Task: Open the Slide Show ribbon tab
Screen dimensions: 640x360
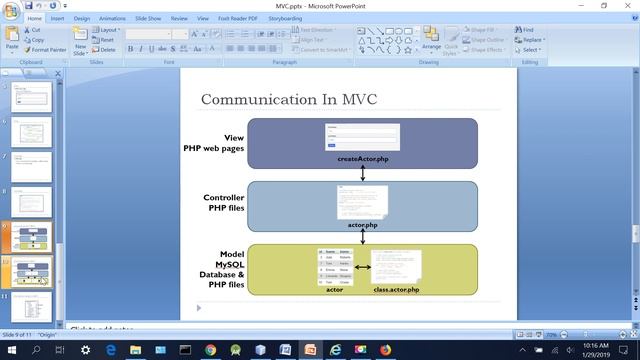Action: 148,18
